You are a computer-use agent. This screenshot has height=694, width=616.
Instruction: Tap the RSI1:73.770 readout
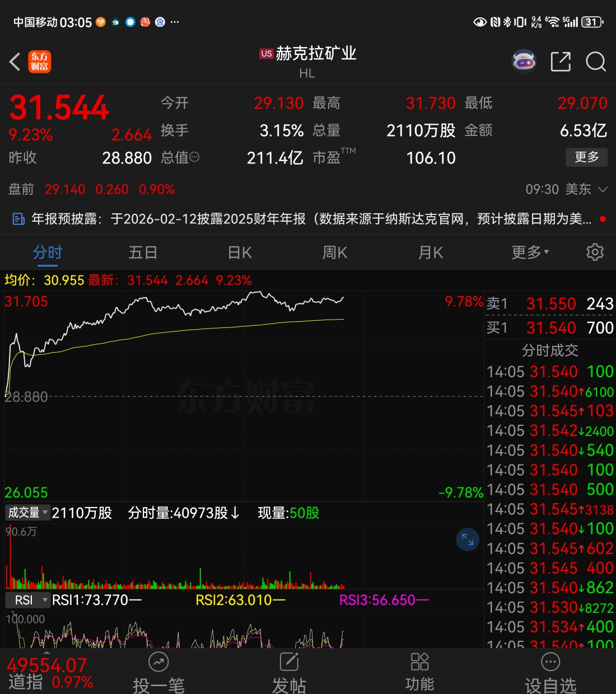coord(96,600)
